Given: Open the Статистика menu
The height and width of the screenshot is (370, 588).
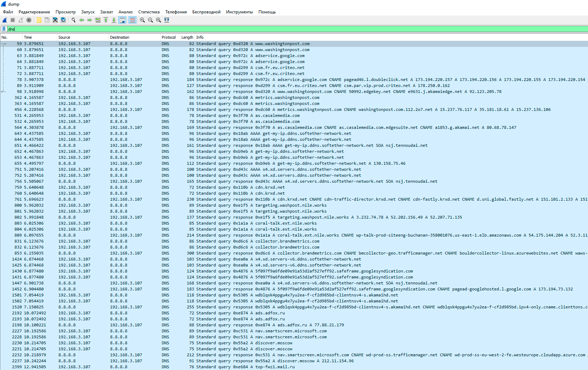Looking at the screenshot, I should coord(149,12).
